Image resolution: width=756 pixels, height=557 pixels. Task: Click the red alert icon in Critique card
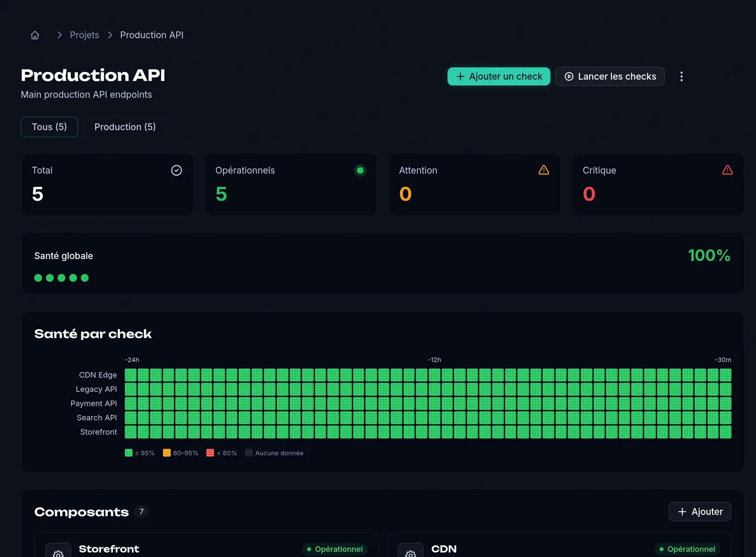pos(727,170)
